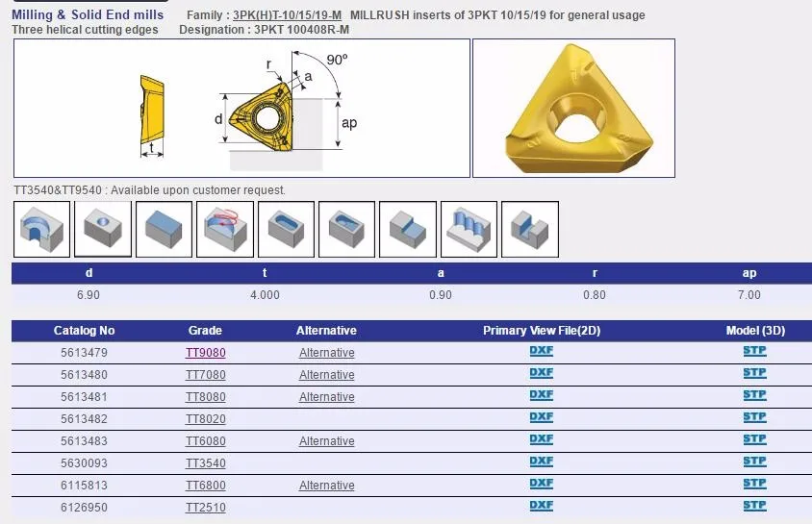Image resolution: width=812 pixels, height=524 pixels.
Task: Open Alternative link for catalog 5613479
Action: coord(327,353)
